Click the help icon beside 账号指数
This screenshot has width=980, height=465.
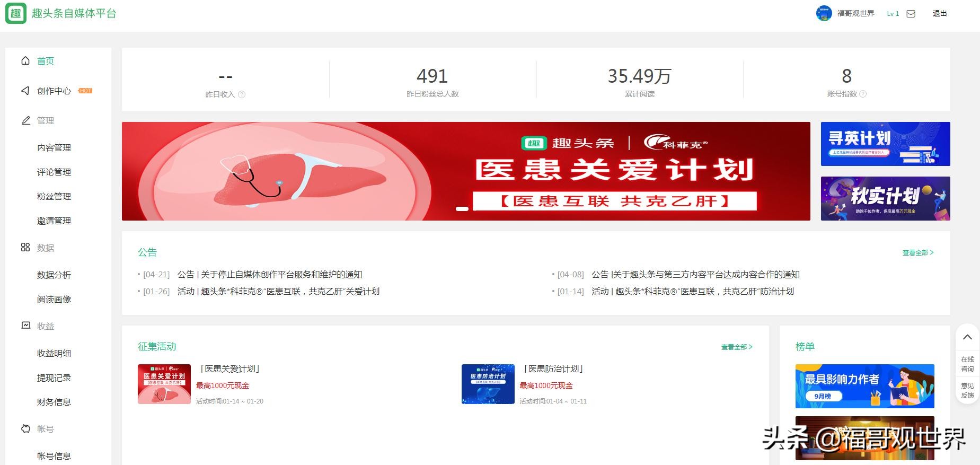[x=863, y=94]
